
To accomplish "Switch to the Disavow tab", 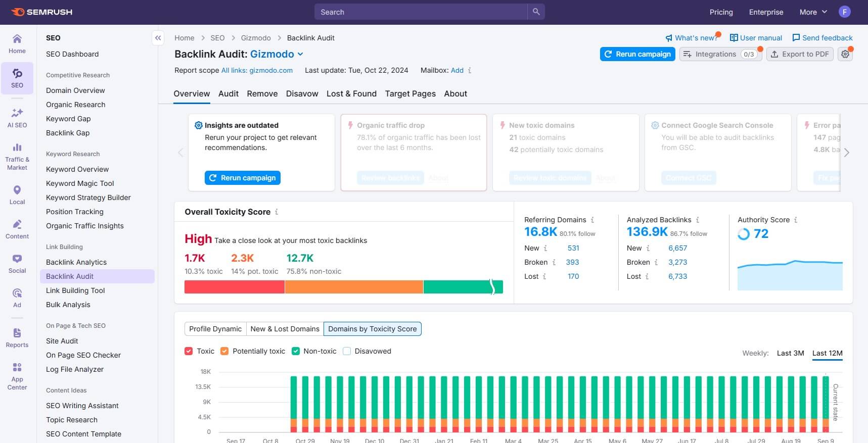I will (302, 93).
